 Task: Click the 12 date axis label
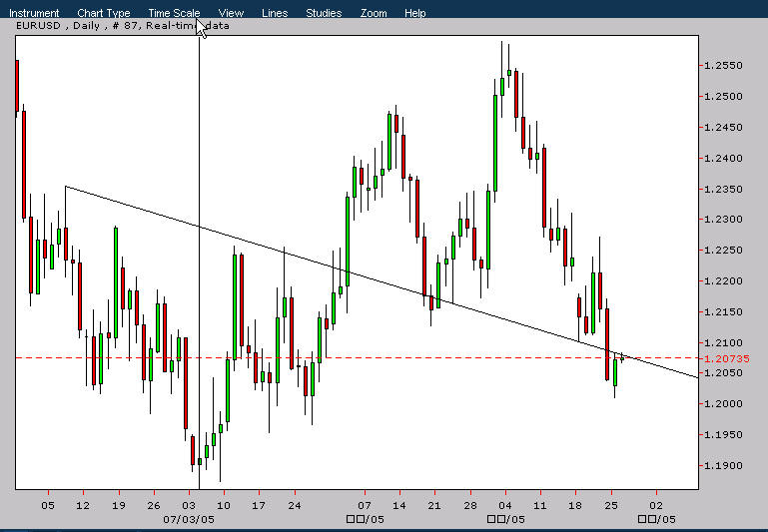point(83,505)
